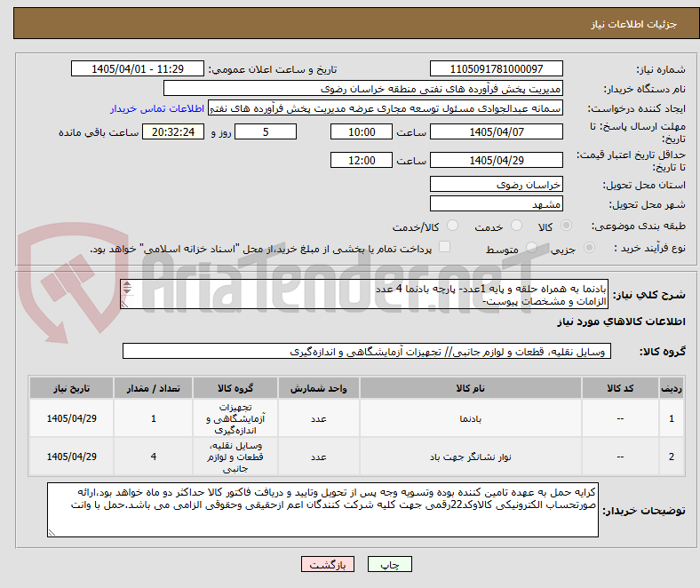
Task: Select the کالا radio button
Action: point(566,226)
